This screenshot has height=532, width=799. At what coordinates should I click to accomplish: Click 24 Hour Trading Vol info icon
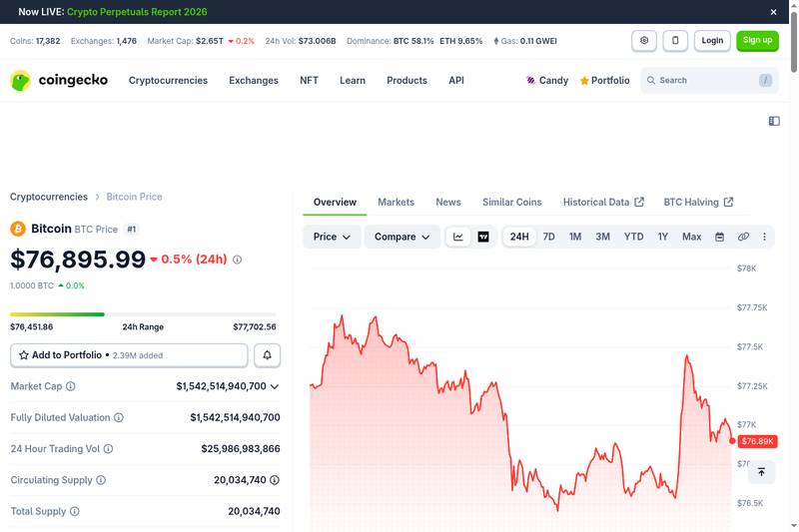[x=108, y=449]
